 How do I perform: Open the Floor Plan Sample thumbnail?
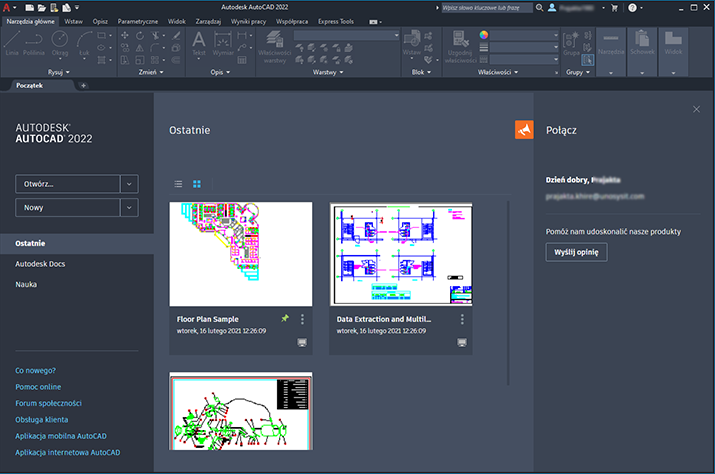pos(241,254)
